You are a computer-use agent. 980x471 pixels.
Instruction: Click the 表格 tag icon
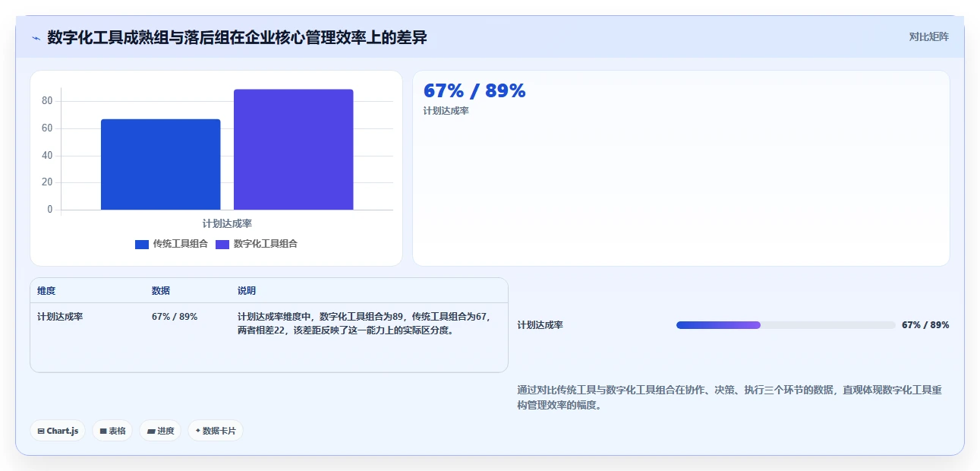(x=103, y=431)
